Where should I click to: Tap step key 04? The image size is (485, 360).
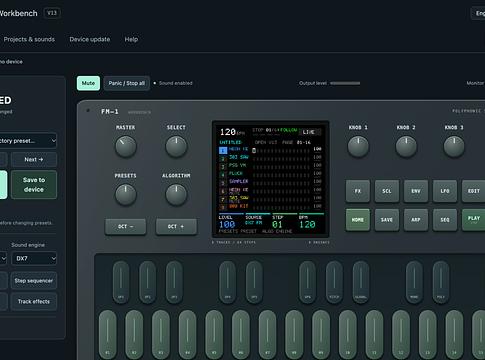click(x=188, y=334)
